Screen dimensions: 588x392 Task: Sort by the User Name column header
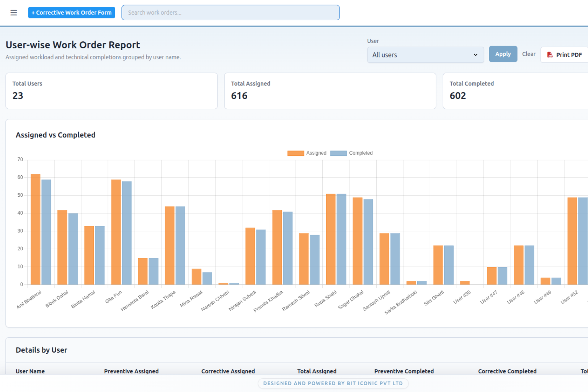pos(30,371)
